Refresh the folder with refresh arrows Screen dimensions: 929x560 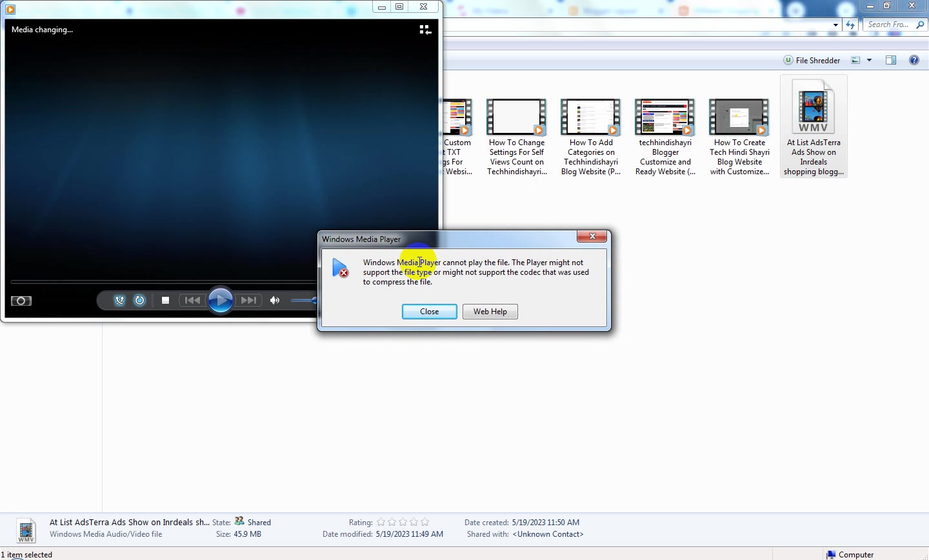point(850,25)
